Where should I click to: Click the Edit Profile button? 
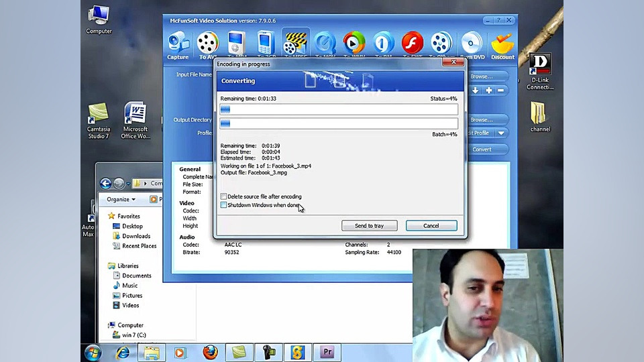pos(480,133)
